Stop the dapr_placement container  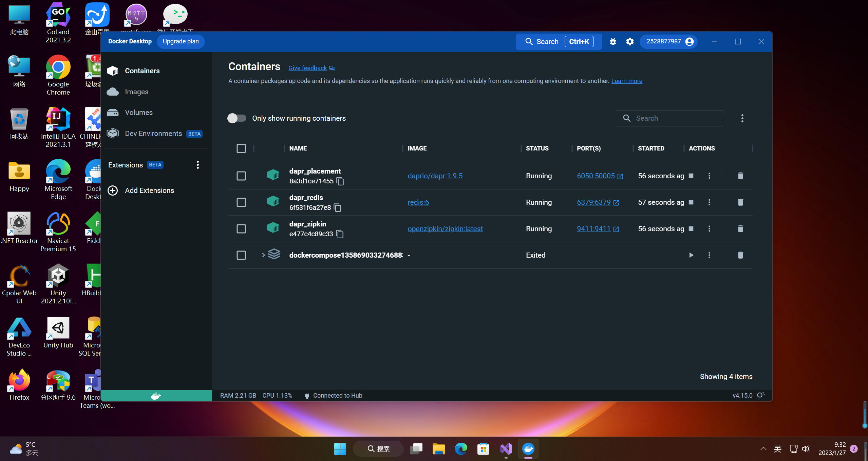pyautogui.click(x=691, y=176)
